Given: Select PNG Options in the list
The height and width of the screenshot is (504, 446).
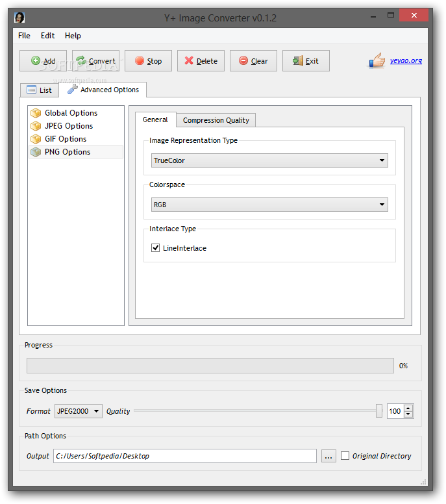Looking at the screenshot, I should [76, 152].
